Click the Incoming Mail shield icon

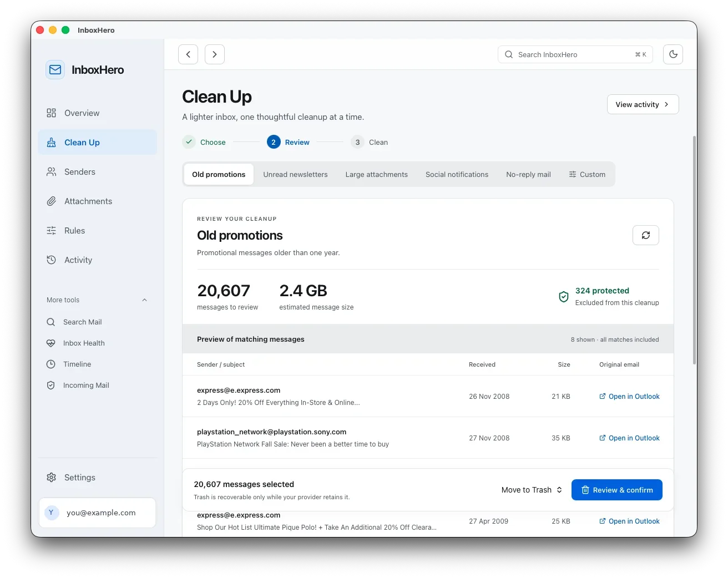(50, 386)
